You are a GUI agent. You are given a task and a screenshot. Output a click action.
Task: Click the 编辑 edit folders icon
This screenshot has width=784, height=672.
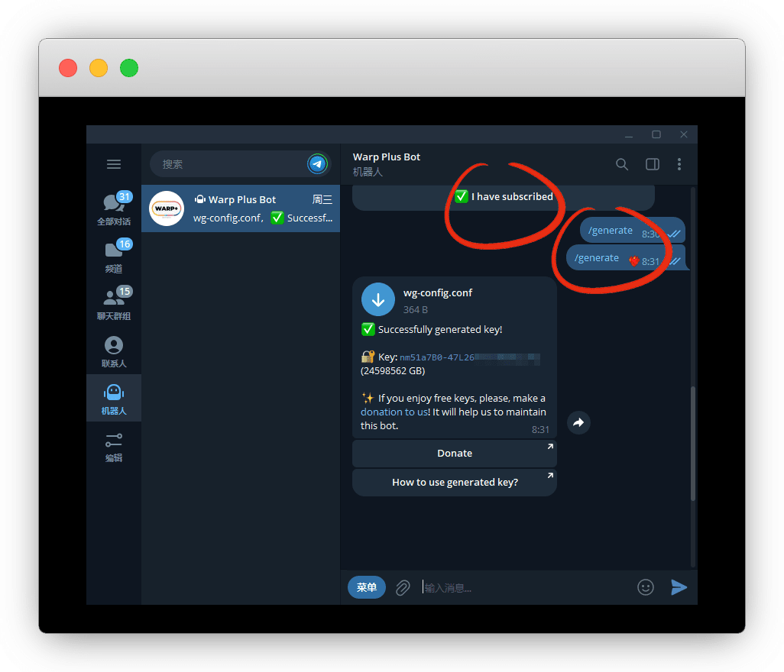click(114, 446)
